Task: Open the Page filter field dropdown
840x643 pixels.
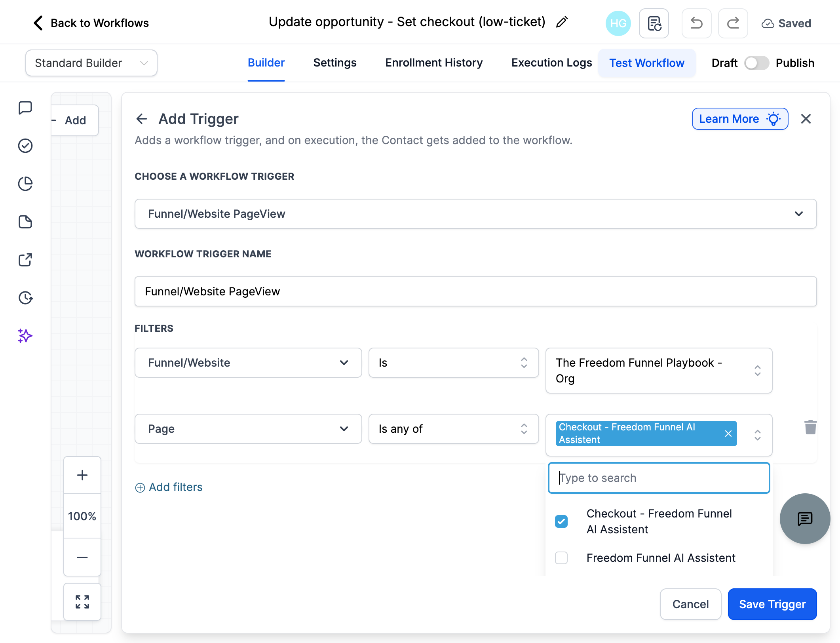Action: [x=248, y=429]
